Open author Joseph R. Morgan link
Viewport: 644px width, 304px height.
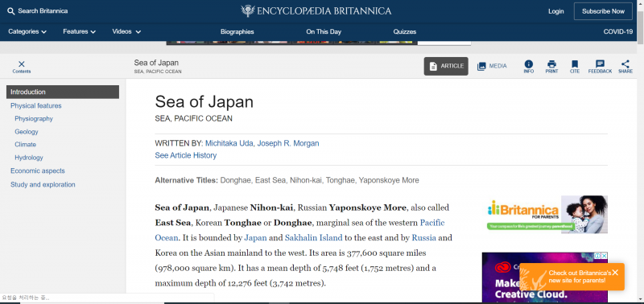[288, 143]
